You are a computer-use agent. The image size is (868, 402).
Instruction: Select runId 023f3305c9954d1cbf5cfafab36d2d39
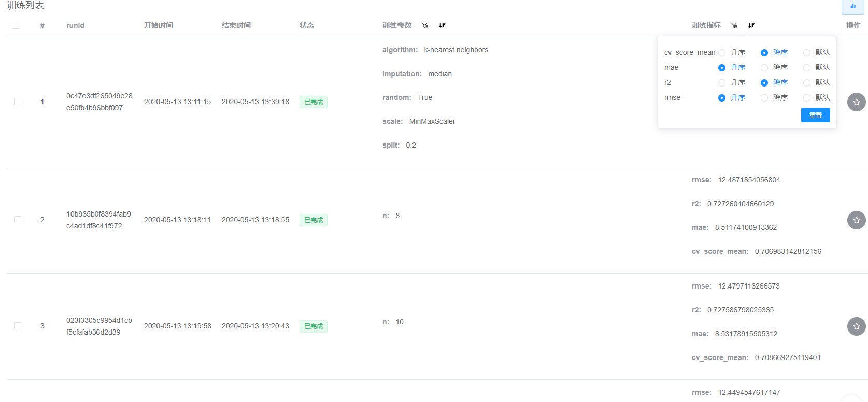(x=99, y=326)
